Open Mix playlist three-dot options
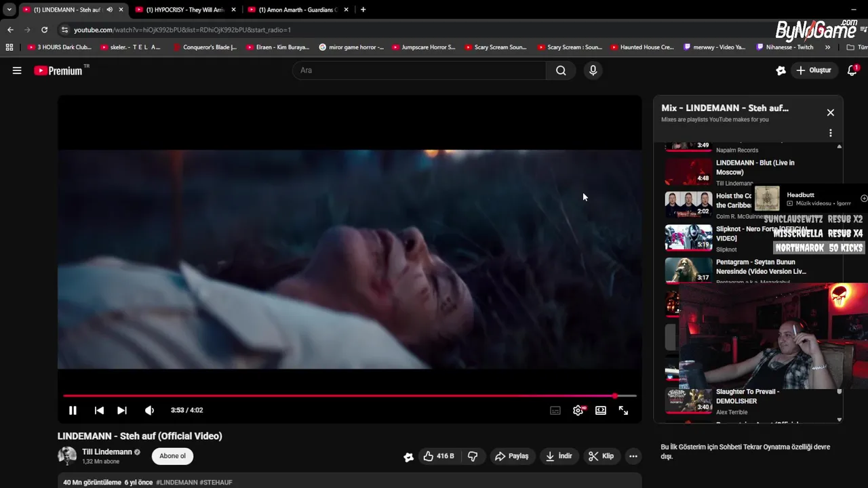The width and height of the screenshot is (868, 488). click(831, 134)
